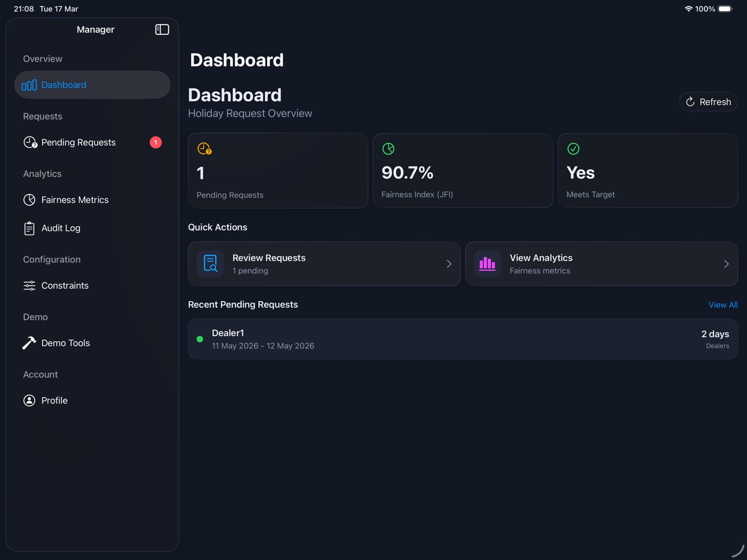Image resolution: width=747 pixels, height=560 pixels.
Task: Click the red pending requests badge
Action: coord(155,142)
